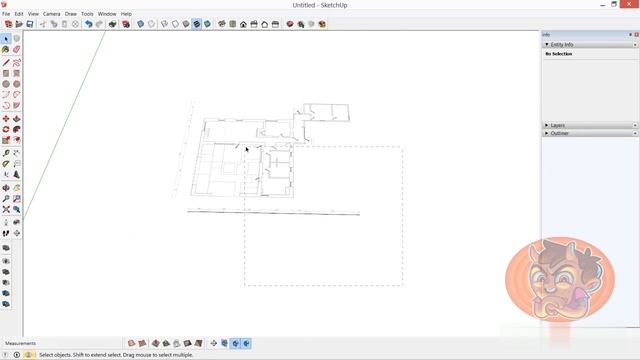
Task: Collapse the Entity Info panel
Action: (547, 44)
